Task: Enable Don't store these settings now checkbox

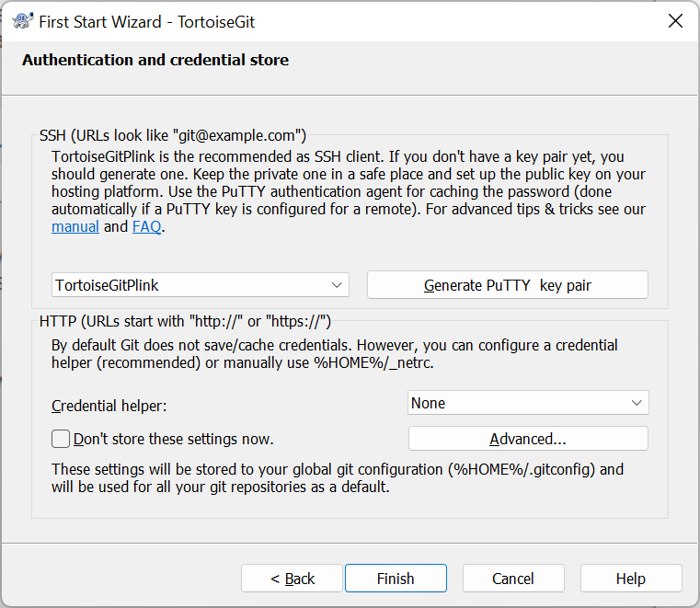Action: pyautogui.click(x=61, y=439)
